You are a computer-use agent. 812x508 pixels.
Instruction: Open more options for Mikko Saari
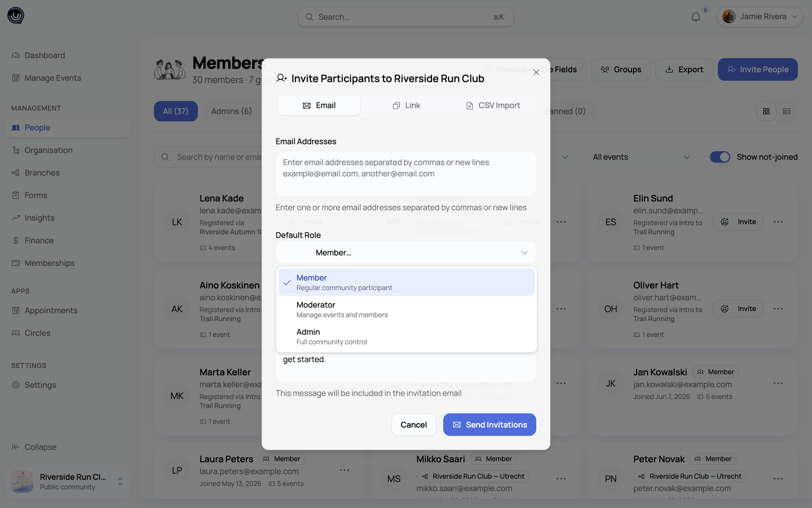[561, 479]
